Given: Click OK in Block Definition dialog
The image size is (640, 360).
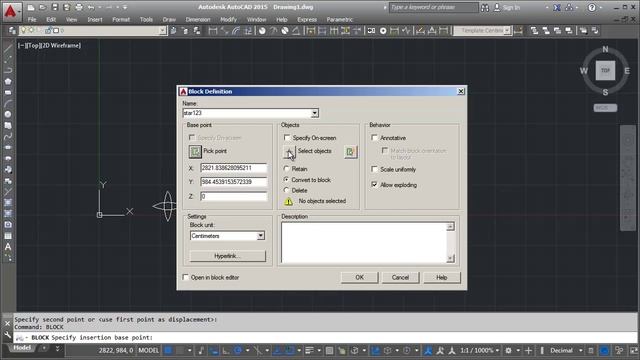Looking at the screenshot, I should pos(359,277).
